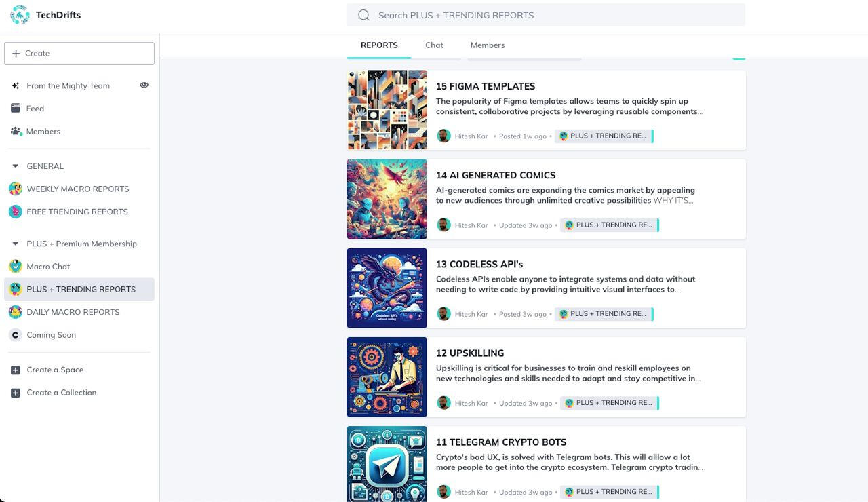Switch to the Members tab
868x502 pixels.
point(488,45)
